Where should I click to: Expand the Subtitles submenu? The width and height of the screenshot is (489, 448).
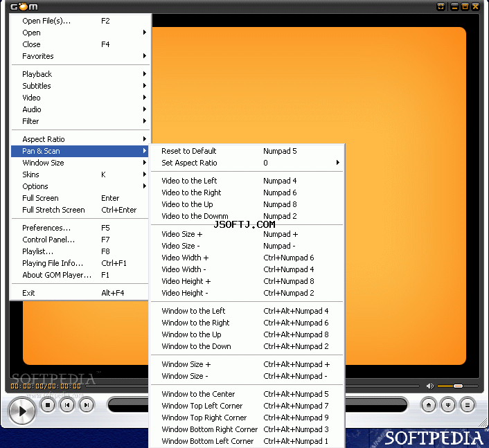80,86
